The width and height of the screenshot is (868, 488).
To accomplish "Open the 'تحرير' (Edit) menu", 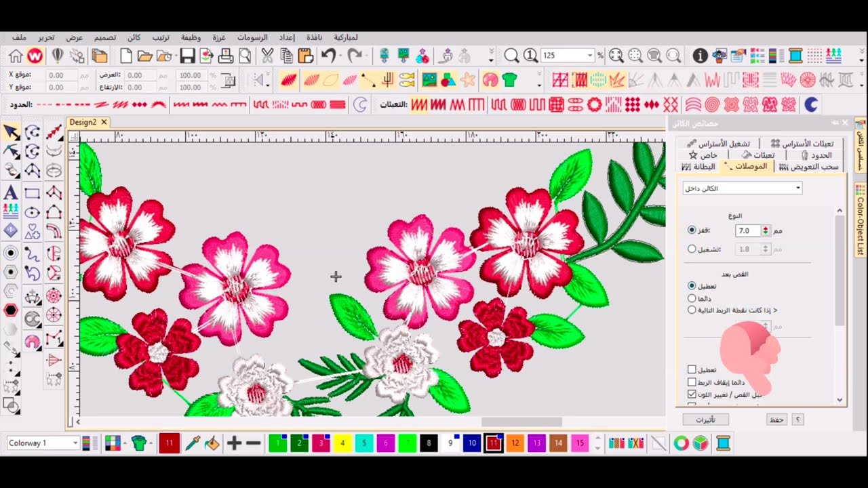I will (47, 37).
